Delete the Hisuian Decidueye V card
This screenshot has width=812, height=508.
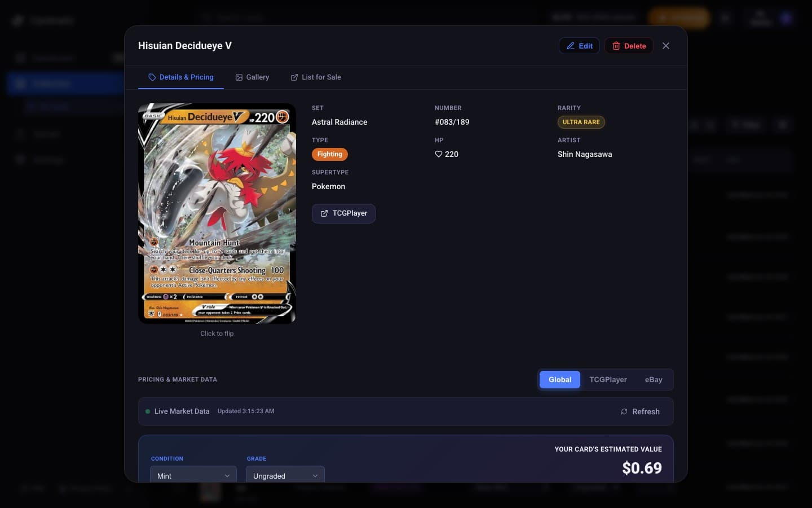(629, 46)
